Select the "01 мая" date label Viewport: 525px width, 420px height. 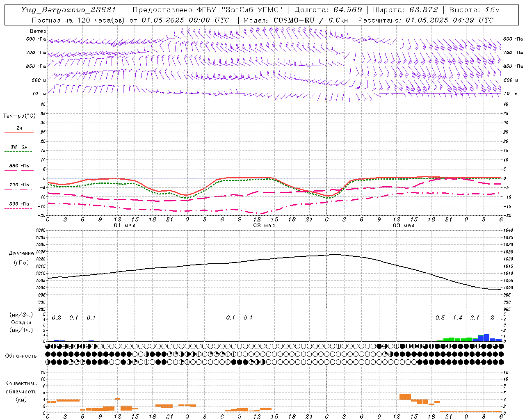(125, 226)
